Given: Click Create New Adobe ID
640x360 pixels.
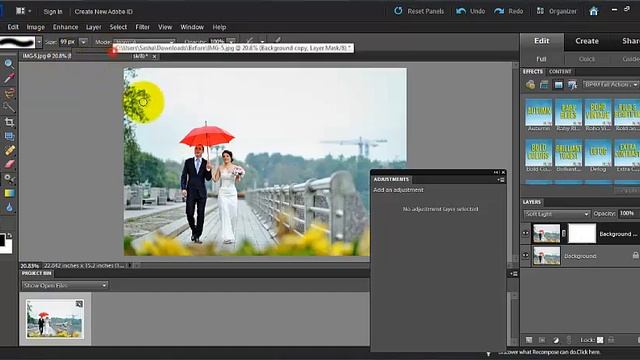Looking at the screenshot, I should [x=103, y=11].
